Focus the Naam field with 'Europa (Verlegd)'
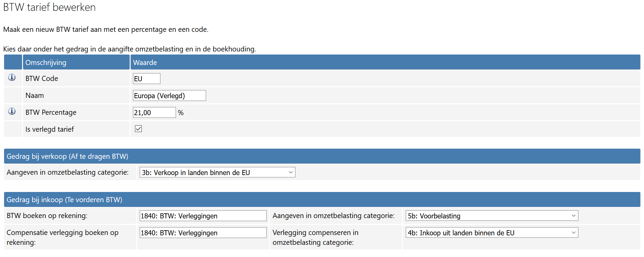The height and width of the screenshot is (257, 644). click(169, 95)
